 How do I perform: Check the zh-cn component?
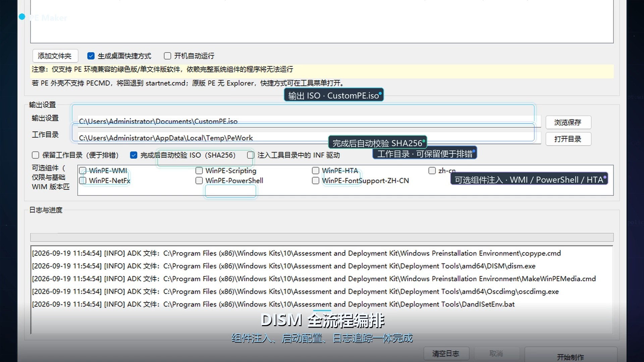[432, 171]
